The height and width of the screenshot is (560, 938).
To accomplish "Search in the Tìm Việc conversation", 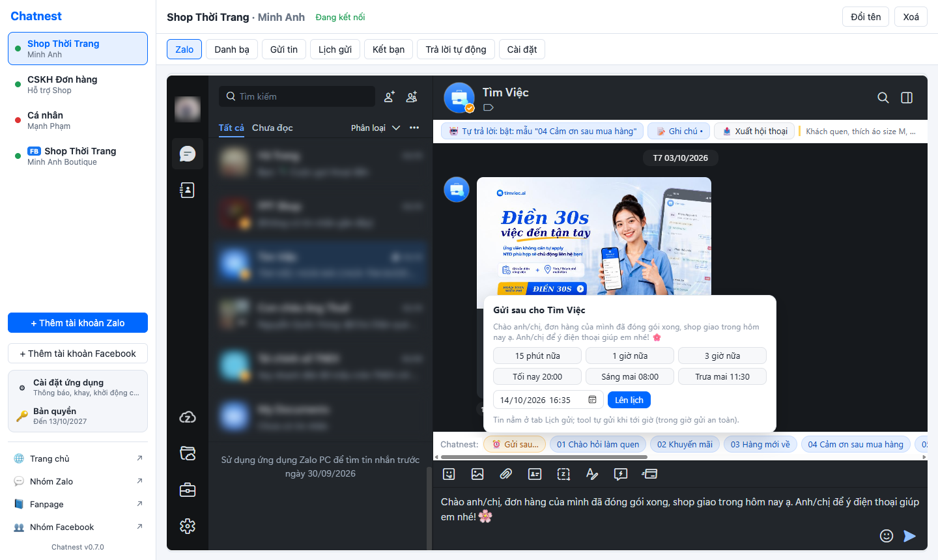I will [x=883, y=98].
